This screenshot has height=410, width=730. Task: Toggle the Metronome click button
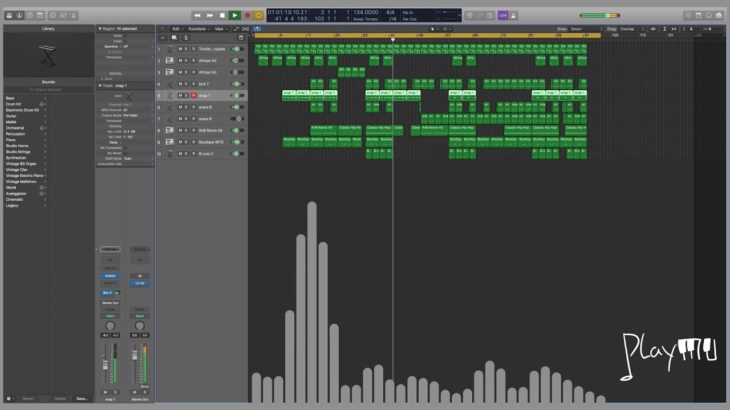[x=514, y=15]
